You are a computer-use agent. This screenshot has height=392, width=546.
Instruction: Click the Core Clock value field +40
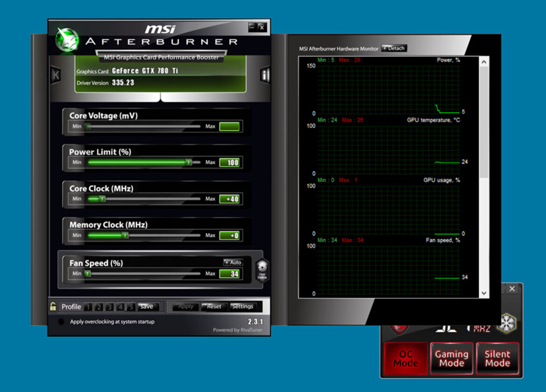tap(229, 199)
